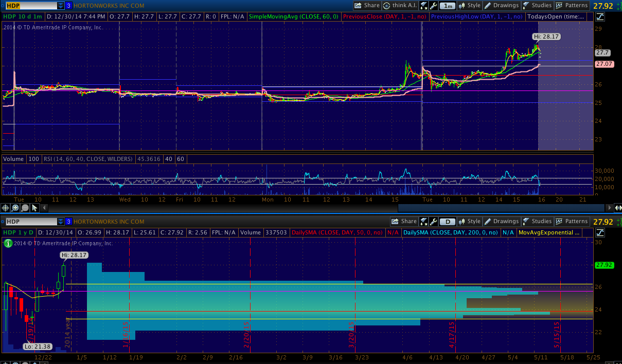Open wrench settings icon on lower chart
Viewport: 622px width, 364px height.
click(434, 222)
